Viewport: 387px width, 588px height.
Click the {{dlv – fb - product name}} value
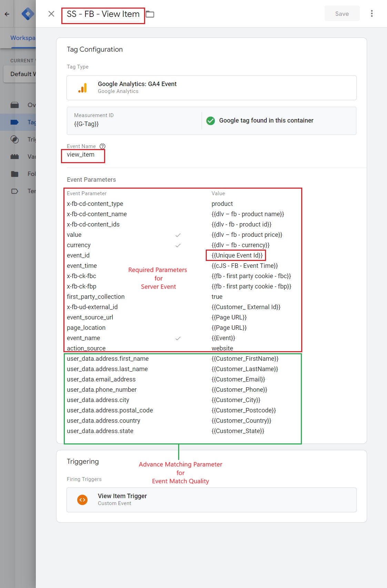point(248,214)
